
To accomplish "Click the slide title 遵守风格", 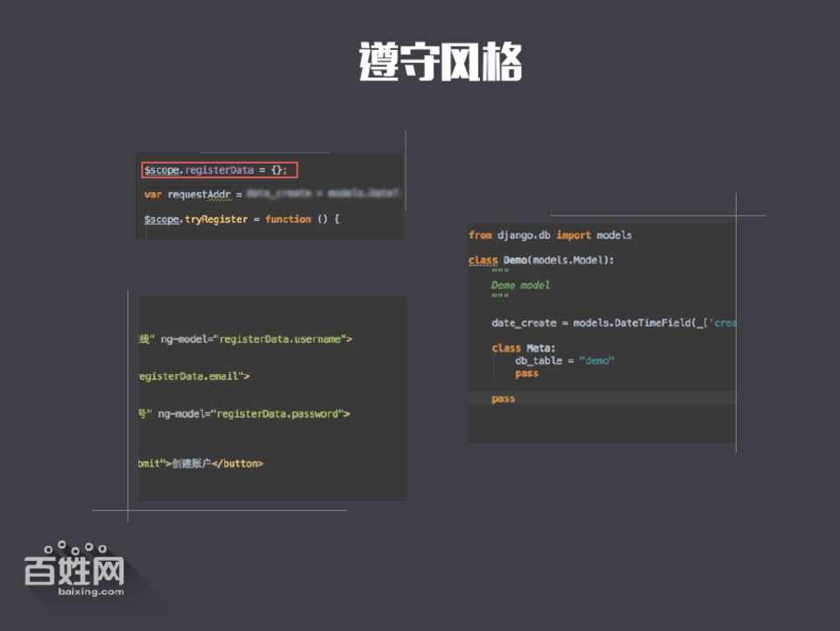I will [x=440, y=62].
